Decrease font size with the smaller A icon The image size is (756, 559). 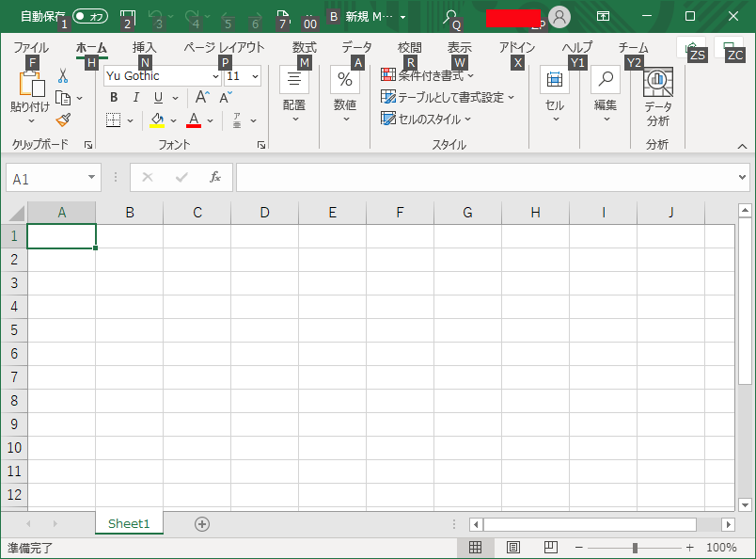[226, 97]
